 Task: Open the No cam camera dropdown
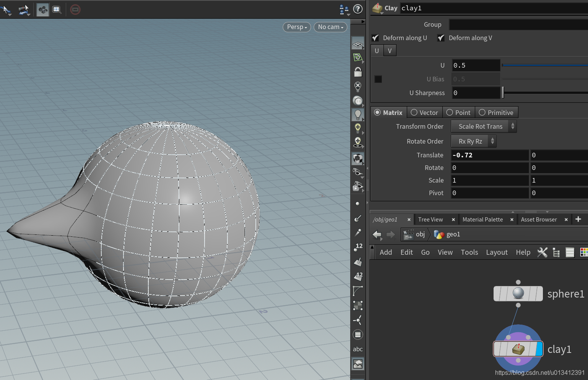(x=330, y=27)
